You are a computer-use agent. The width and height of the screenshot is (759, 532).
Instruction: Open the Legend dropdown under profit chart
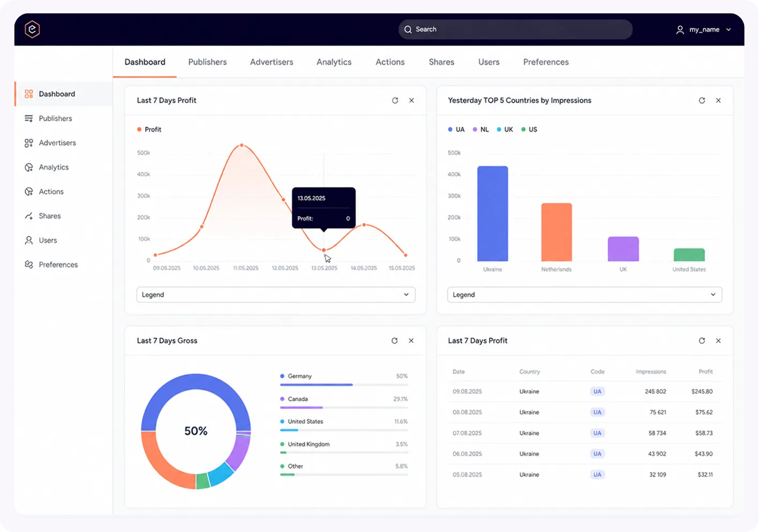pos(276,295)
